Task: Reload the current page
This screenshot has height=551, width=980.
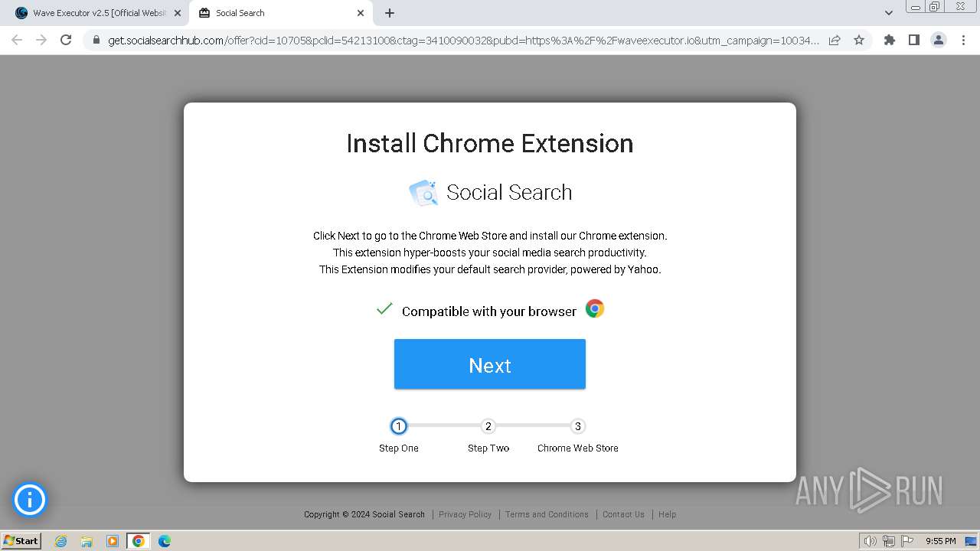Action: (66, 40)
